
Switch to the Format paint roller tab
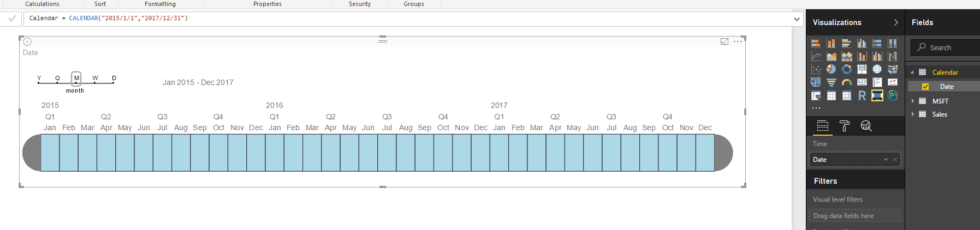coord(844,126)
